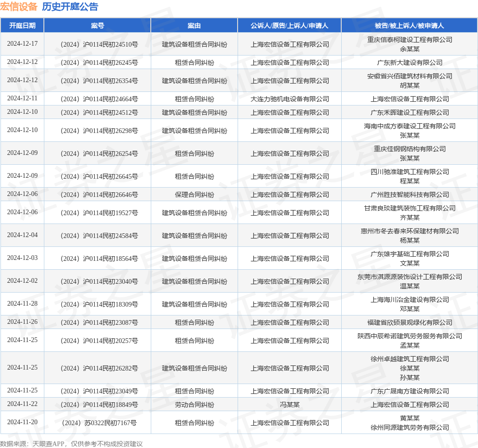Click the date 2024-12-17
Image resolution: width=478 pixels, height=448 pixels.
[x=22, y=43]
